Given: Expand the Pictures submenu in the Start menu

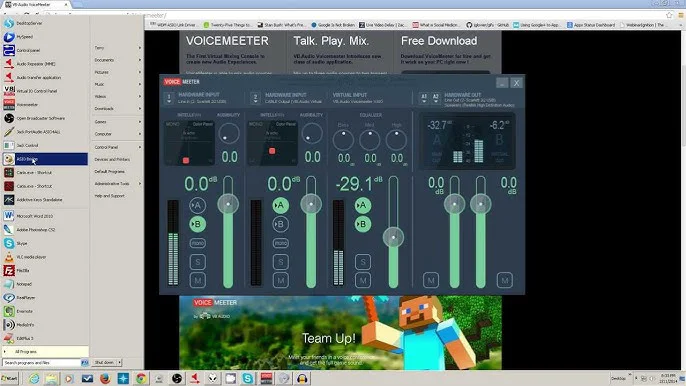Looking at the screenshot, I should [x=117, y=72].
